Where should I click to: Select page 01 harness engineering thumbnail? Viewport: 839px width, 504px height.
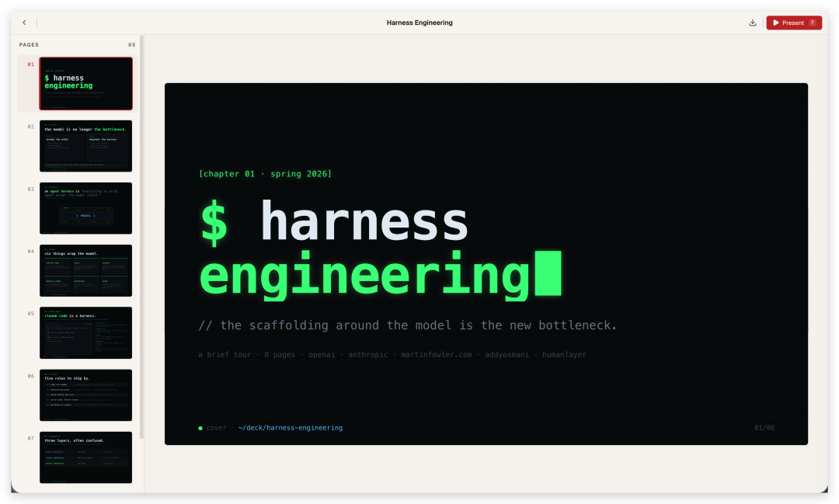(85, 83)
